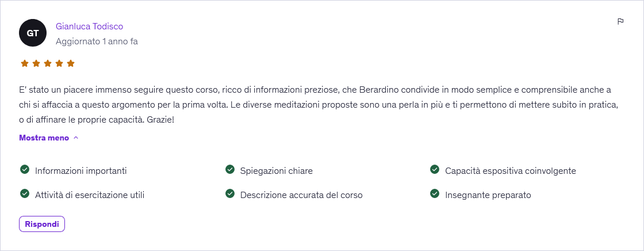Click the third rating star
Viewport: 644px width, 251px height.
48,63
